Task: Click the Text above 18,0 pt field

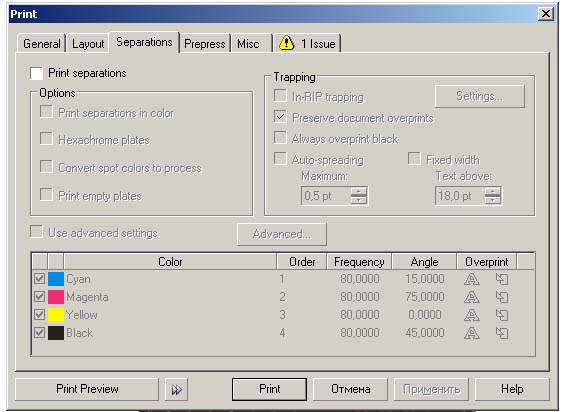Action: click(460, 196)
